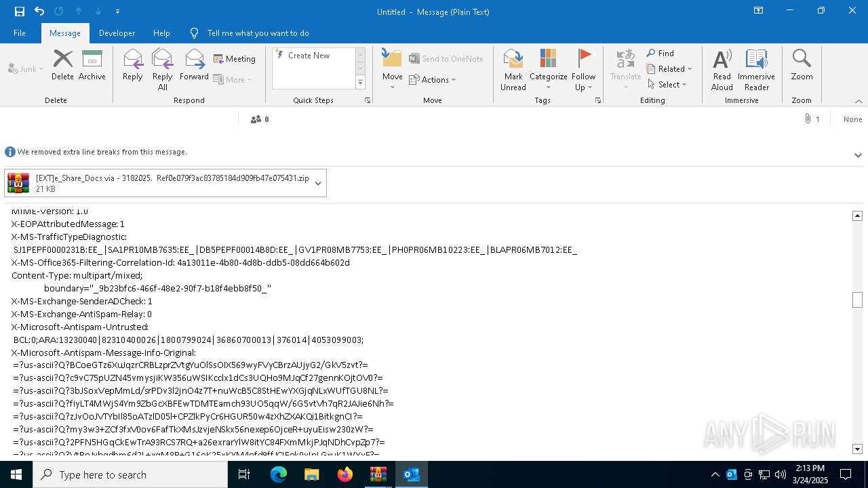The image size is (868, 488).
Task: Click the taskbar search box
Action: (130, 474)
